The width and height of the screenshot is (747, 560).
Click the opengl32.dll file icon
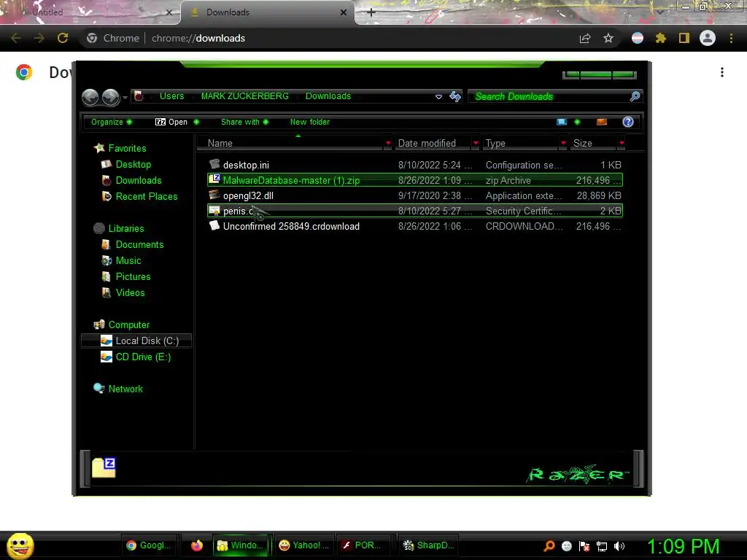click(x=214, y=195)
